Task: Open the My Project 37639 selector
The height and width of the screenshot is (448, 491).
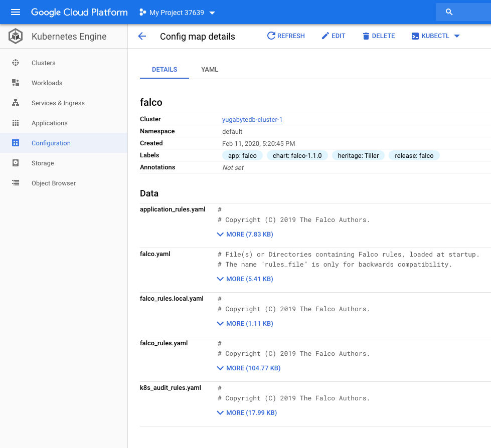Action: coord(177,13)
